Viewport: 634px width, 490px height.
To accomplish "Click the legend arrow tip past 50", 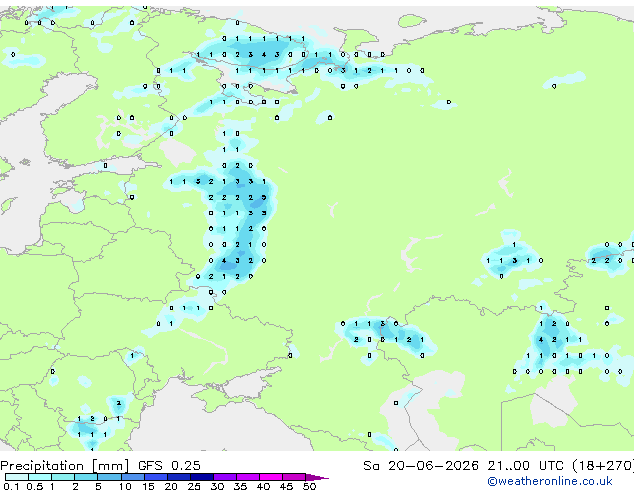I will coord(318,477).
